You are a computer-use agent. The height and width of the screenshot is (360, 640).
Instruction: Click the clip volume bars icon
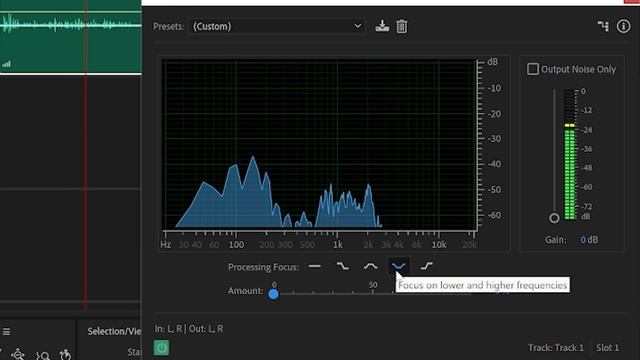[x=7, y=64]
